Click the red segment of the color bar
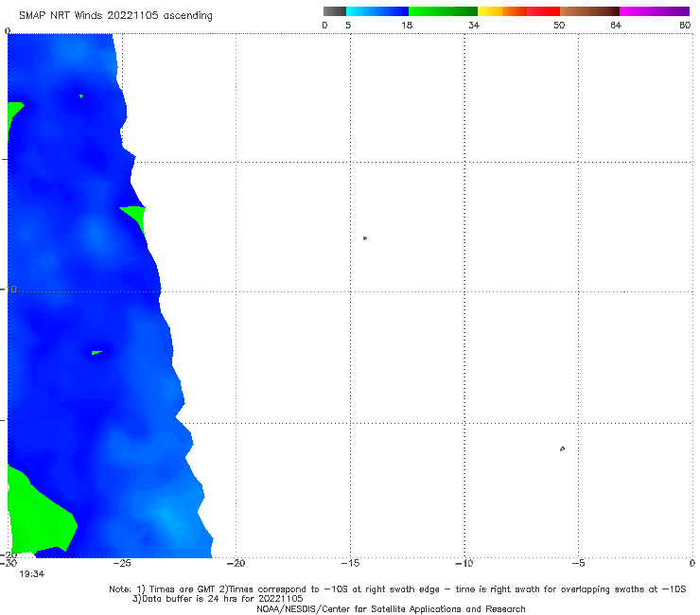The image size is (700, 615). 543,11
